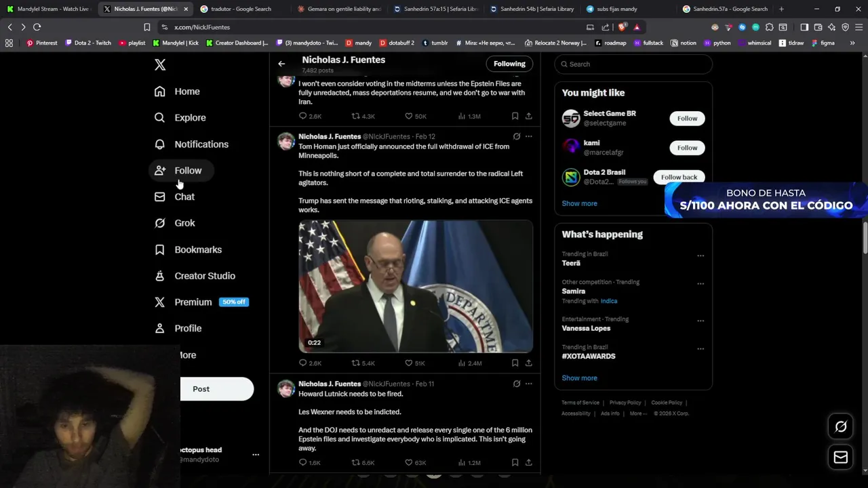Switch to the Sanhedrin 54b Sefaria tab
Screen dimensions: 868x488
(532, 9)
